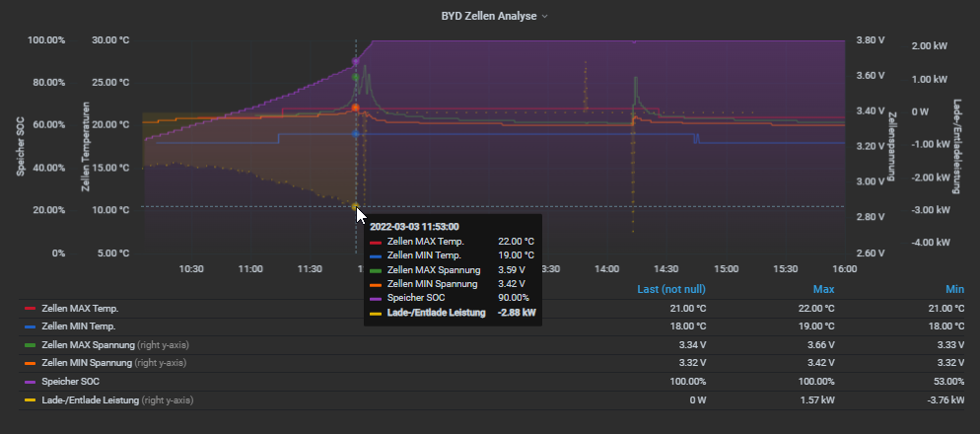Click the Lade-/Entlade Leistung Min value -3.76 kW

pyautogui.click(x=946, y=399)
